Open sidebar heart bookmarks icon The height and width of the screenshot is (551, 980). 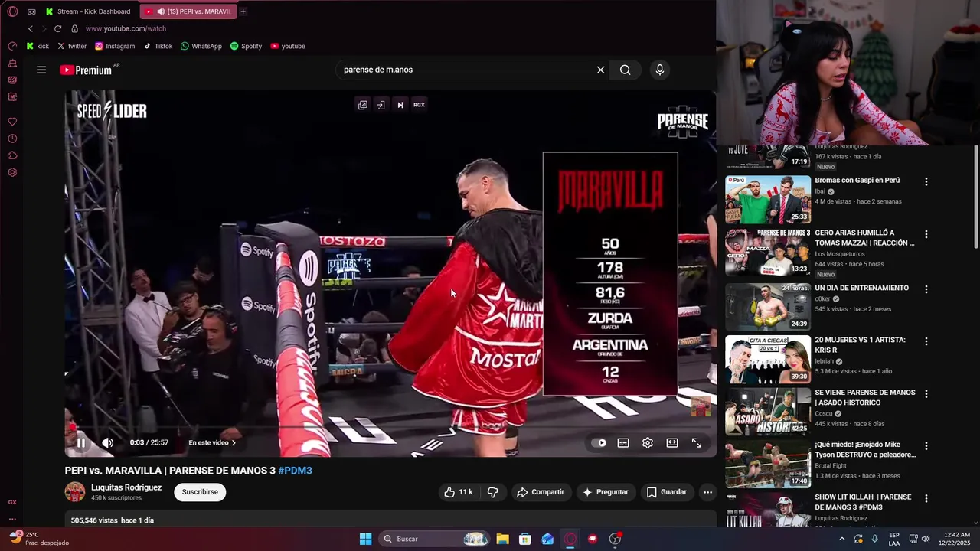click(x=12, y=122)
